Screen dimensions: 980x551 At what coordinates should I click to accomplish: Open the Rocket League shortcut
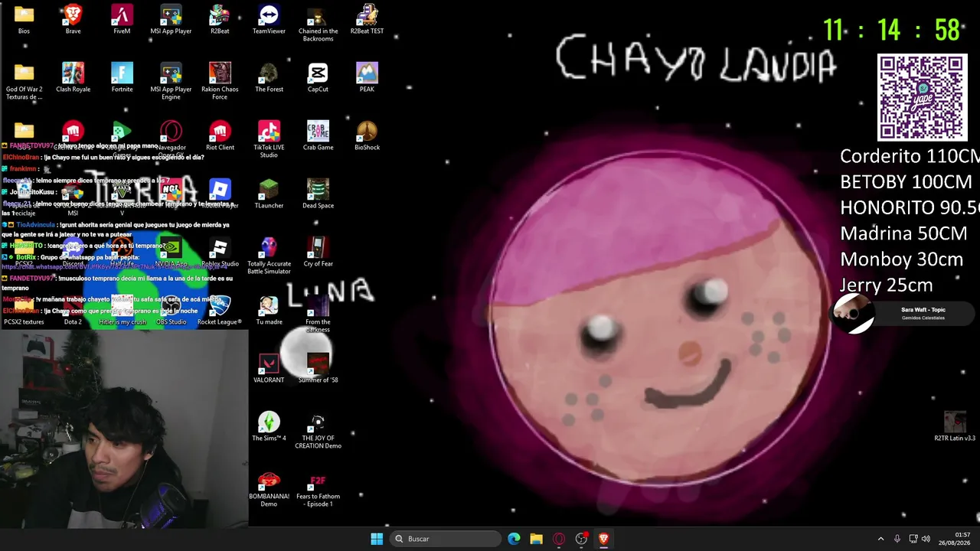[x=220, y=310]
